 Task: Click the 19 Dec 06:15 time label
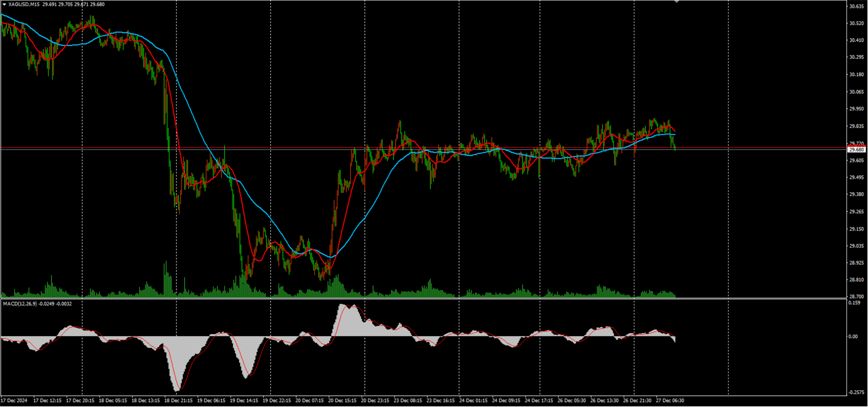point(211,401)
